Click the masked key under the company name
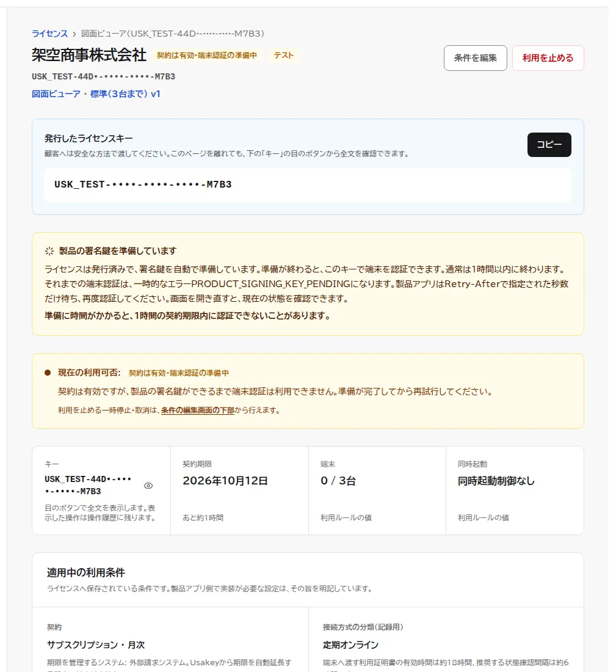Image resolution: width=616 pixels, height=672 pixels. coord(103,76)
